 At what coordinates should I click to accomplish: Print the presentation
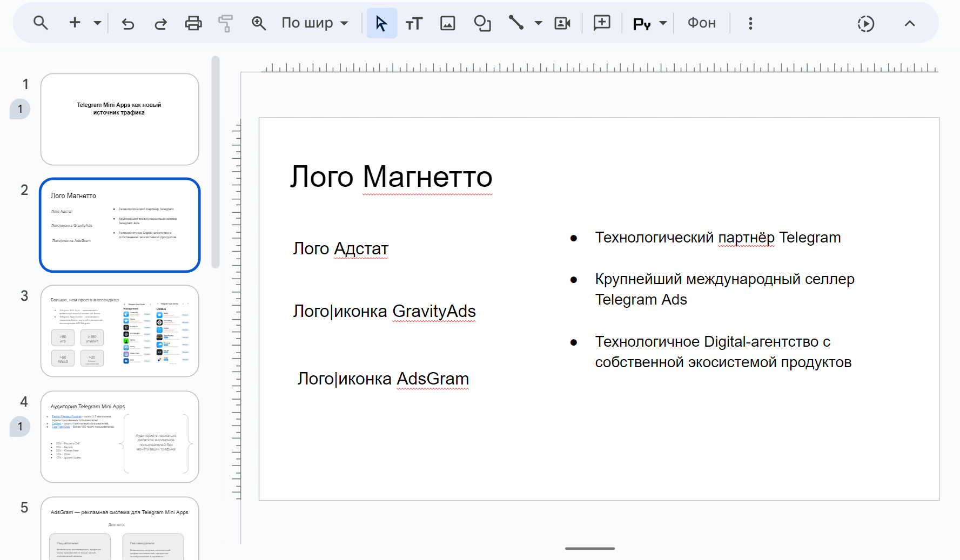point(193,23)
